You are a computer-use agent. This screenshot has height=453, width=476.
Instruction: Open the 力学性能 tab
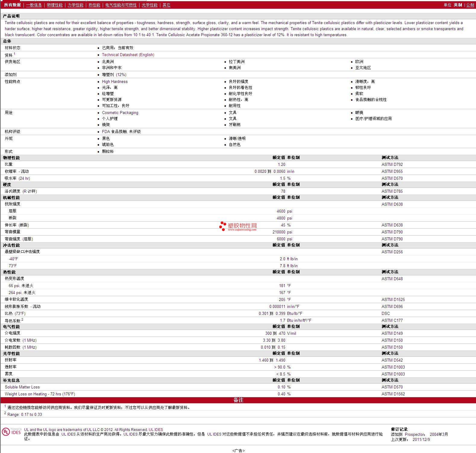point(75,5)
